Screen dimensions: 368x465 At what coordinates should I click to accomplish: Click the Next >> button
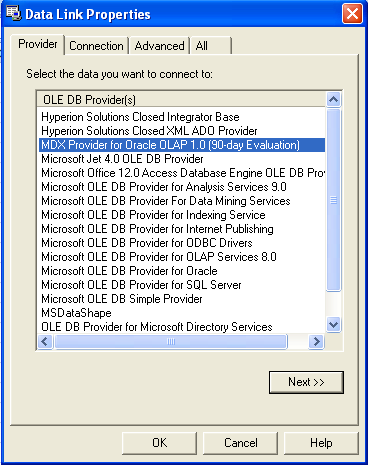pos(306,382)
